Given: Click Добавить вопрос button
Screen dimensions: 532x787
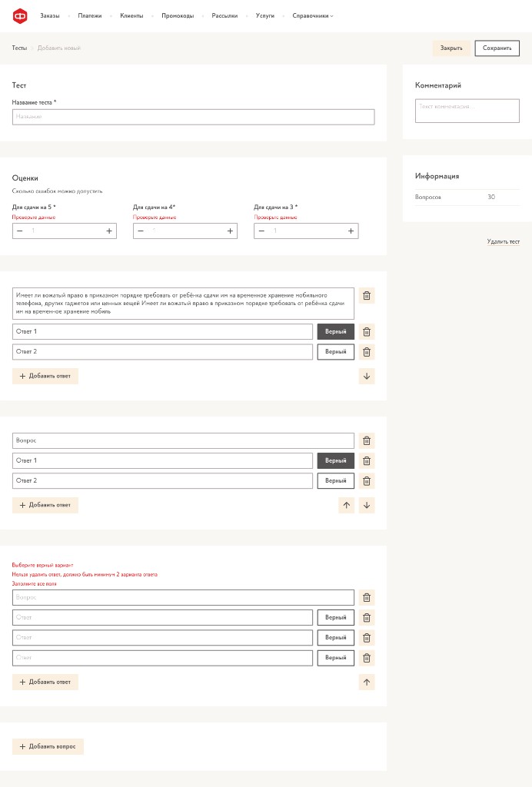Looking at the screenshot, I should [x=48, y=746].
